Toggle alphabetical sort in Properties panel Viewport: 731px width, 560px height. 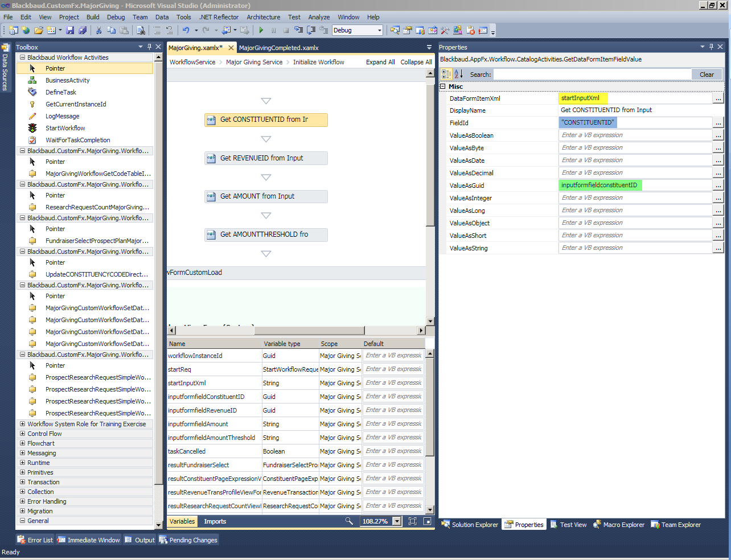(x=458, y=75)
